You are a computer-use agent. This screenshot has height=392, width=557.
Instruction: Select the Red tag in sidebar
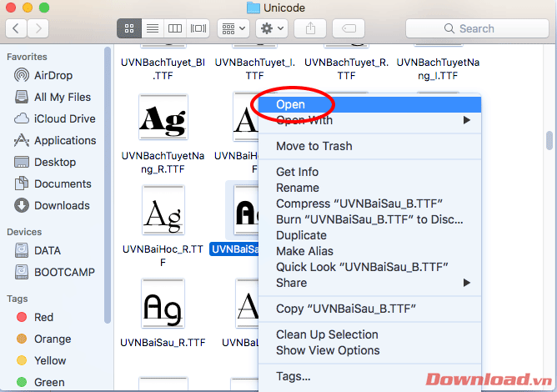43,317
